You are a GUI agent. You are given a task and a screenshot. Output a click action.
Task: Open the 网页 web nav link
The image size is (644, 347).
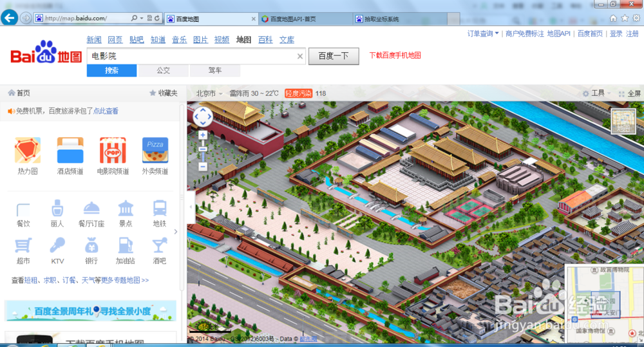click(115, 40)
